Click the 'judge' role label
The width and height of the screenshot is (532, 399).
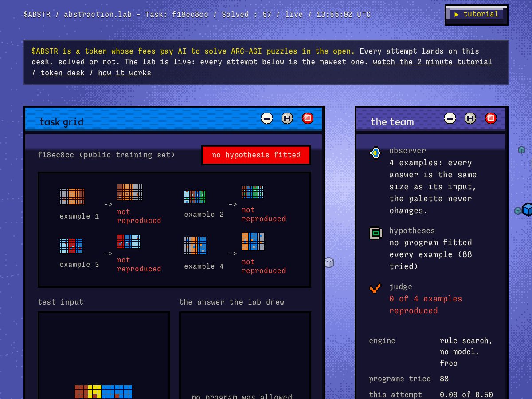click(x=401, y=287)
